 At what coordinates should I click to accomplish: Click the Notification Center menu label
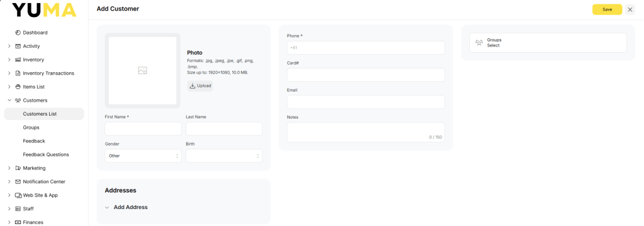(x=45, y=181)
